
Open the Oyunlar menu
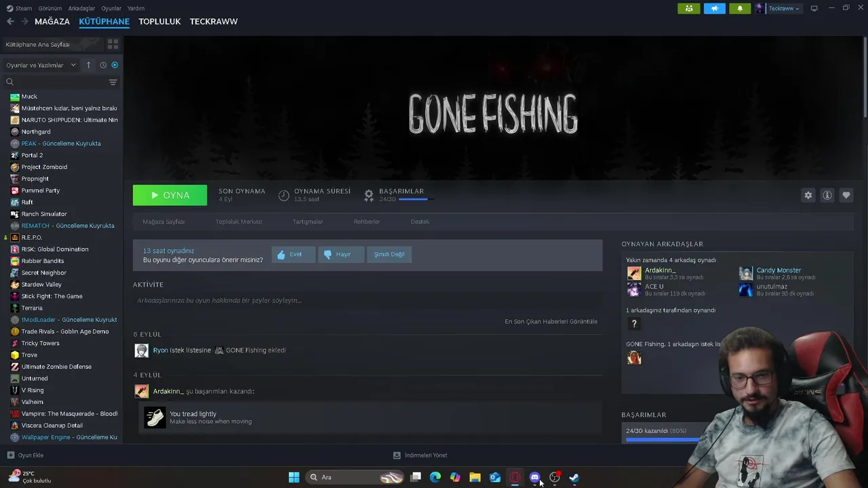pyautogui.click(x=111, y=8)
